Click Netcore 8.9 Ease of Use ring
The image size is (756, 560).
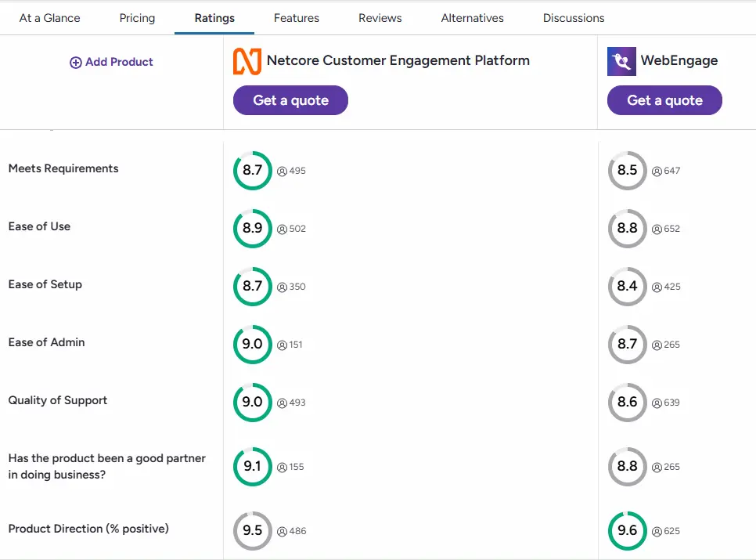pos(253,228)
